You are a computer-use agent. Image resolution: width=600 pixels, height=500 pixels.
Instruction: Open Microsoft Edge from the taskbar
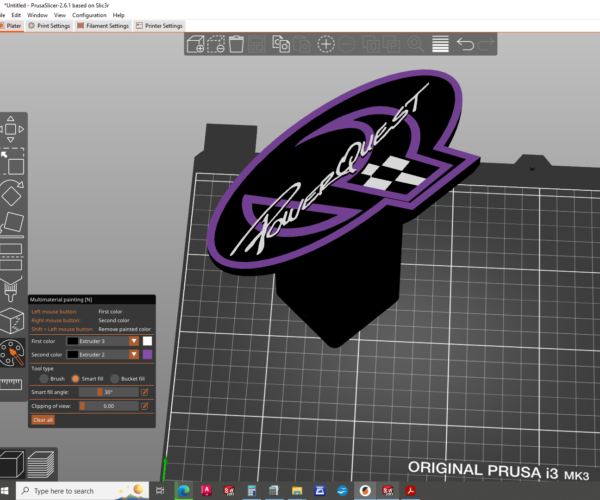(184, 491)
